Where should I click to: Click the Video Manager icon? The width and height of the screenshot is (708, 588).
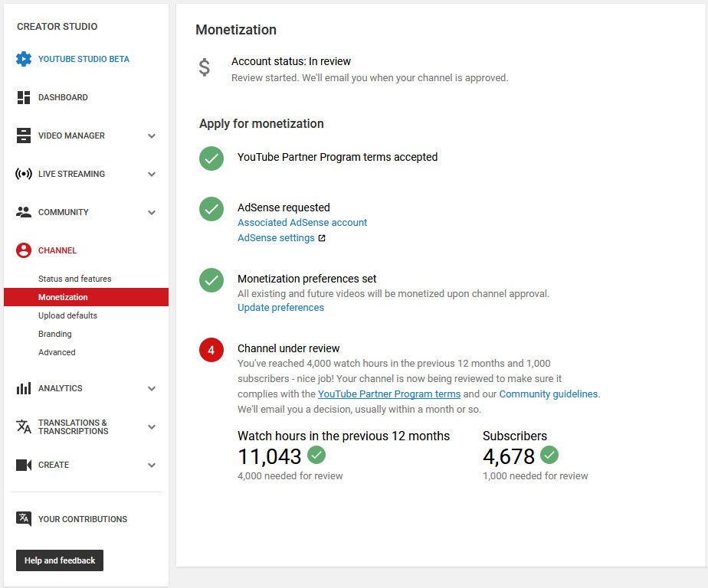(24, 136)
